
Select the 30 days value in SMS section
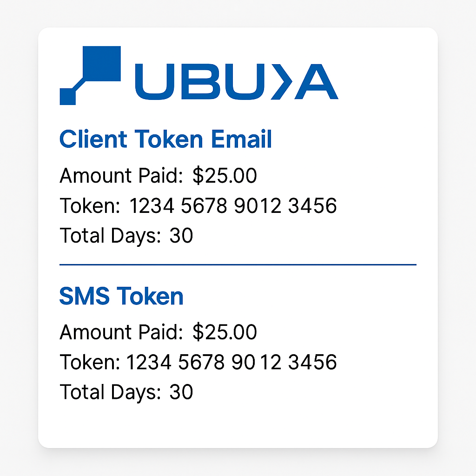181,392
